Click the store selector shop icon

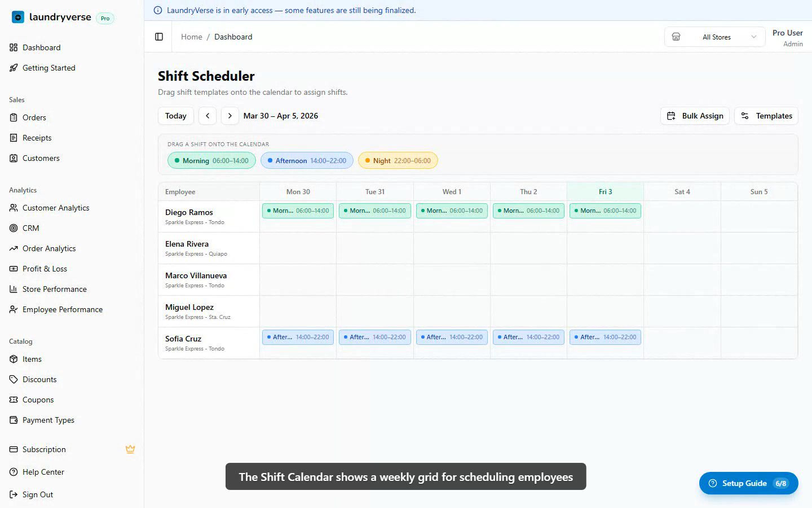pos(676,37)
